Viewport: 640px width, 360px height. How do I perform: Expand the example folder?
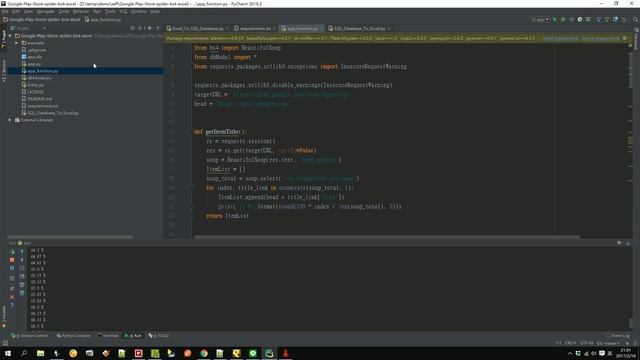click(17, 43)
